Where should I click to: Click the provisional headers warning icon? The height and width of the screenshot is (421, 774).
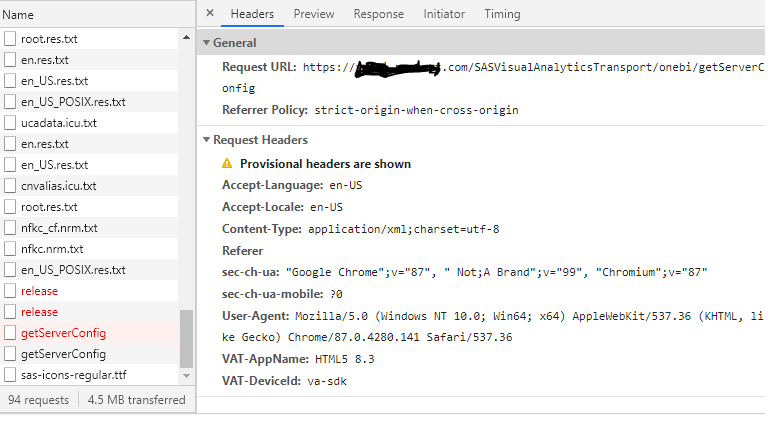coord(227,164)
